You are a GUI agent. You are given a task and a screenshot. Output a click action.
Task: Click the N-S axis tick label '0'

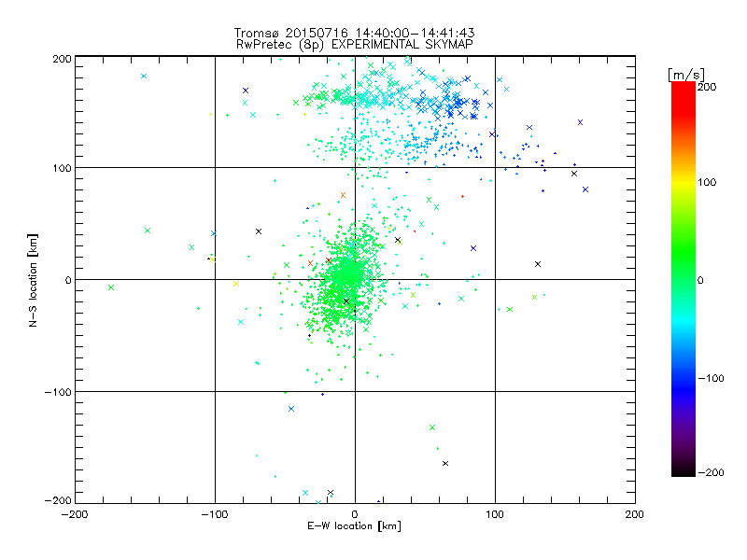68,280
